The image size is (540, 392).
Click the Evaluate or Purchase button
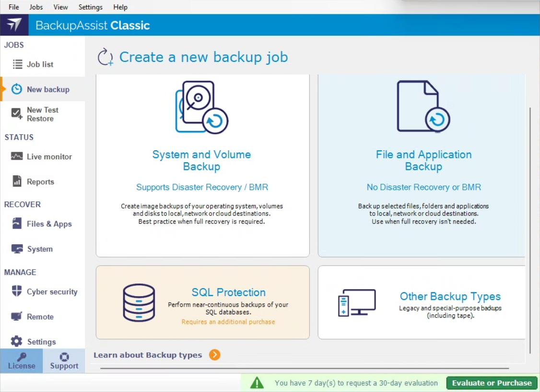pyautogui.click(x=492, y=383)
